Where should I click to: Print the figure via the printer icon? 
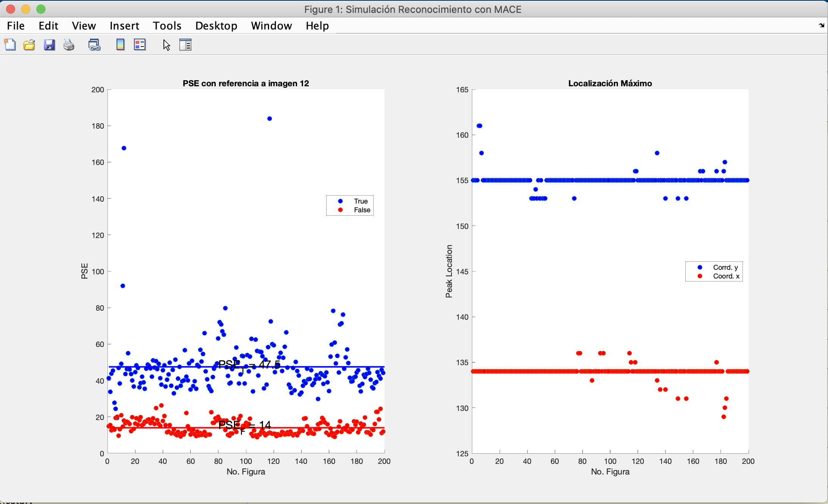point(69,45)
